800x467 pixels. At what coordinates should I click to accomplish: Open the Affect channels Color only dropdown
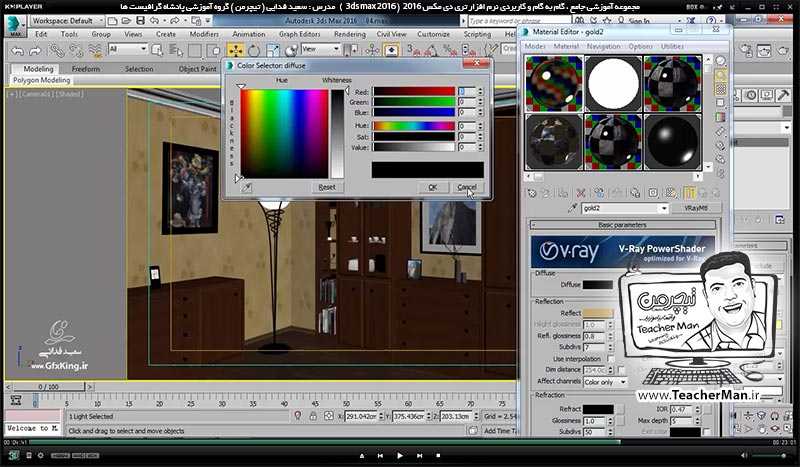(605, 382)
